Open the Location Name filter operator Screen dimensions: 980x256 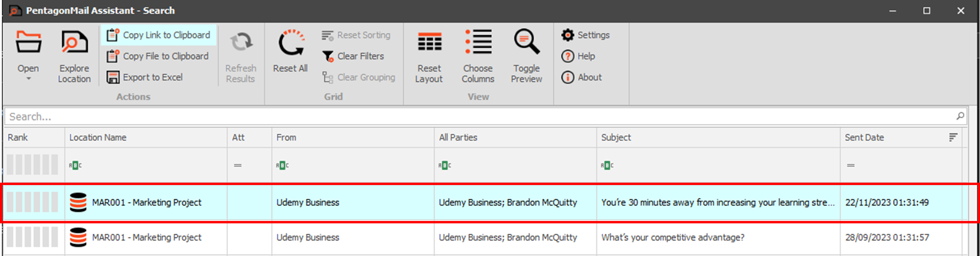tap(75, 165)
